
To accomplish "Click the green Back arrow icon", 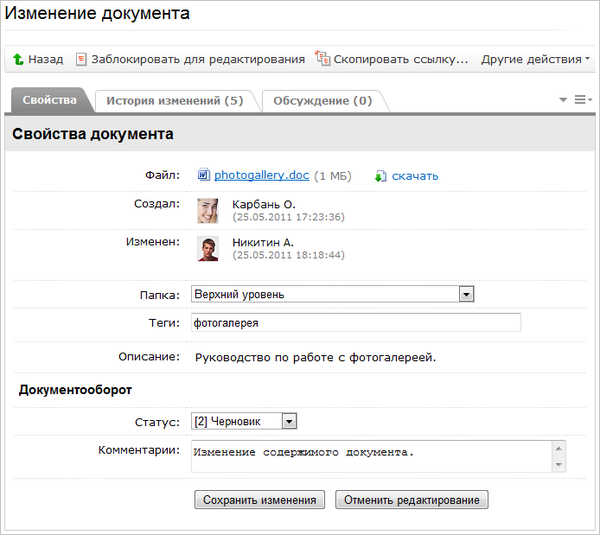I will 18,60.
